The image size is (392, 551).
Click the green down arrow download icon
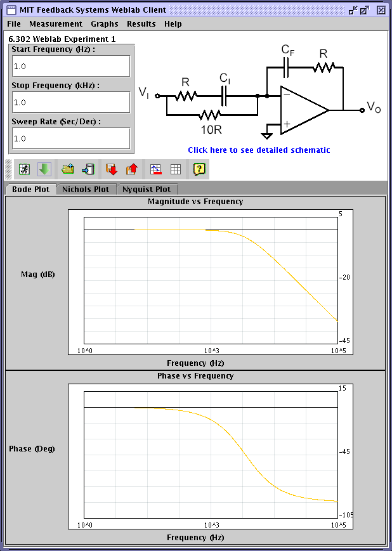(x=44, y=169)
